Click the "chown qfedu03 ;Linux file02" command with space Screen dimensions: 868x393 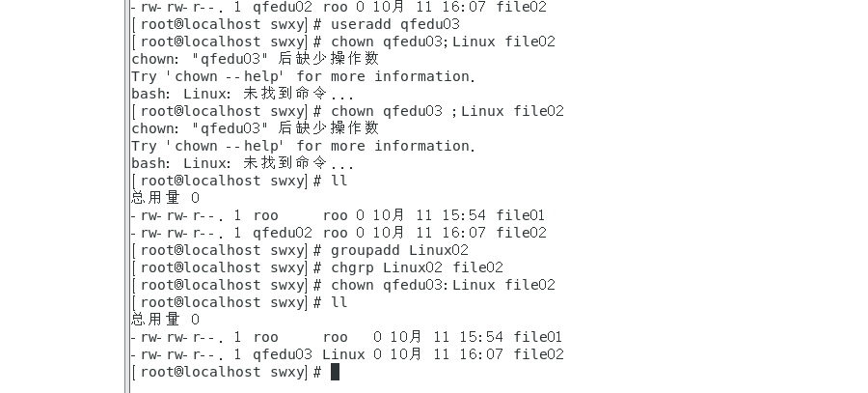tap(447, 111)
